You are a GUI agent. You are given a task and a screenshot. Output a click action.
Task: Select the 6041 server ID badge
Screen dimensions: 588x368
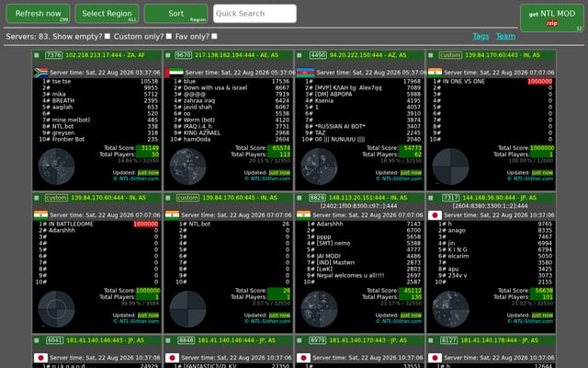(x=55, y=340)
